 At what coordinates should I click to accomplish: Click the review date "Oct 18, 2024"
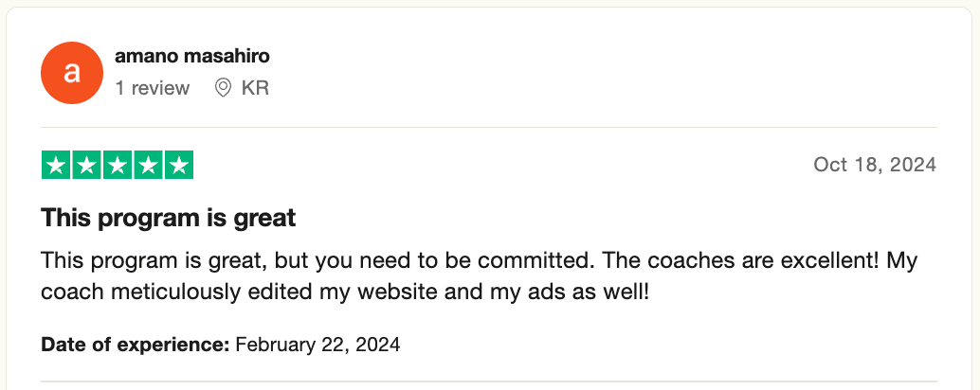pos(875,165)
